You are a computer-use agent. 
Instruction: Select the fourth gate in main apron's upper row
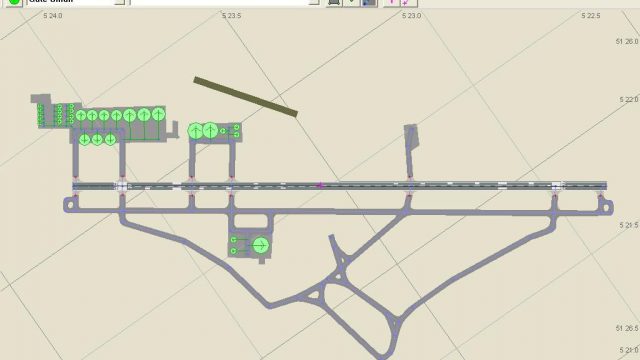[116, 116]
